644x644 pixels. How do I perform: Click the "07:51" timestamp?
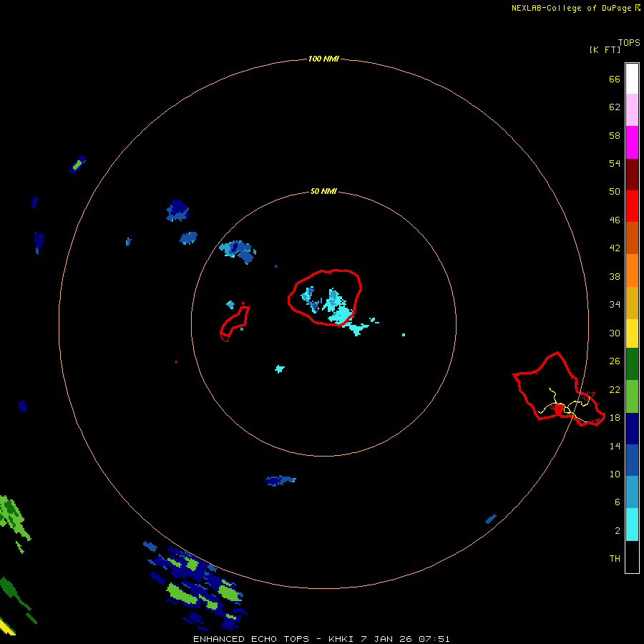[x=434, y=639]
